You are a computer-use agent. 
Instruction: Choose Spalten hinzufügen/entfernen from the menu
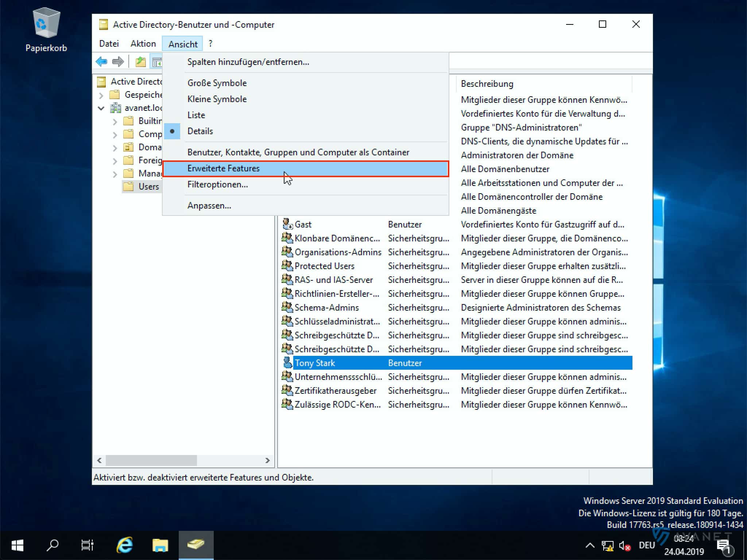point(248,62)
